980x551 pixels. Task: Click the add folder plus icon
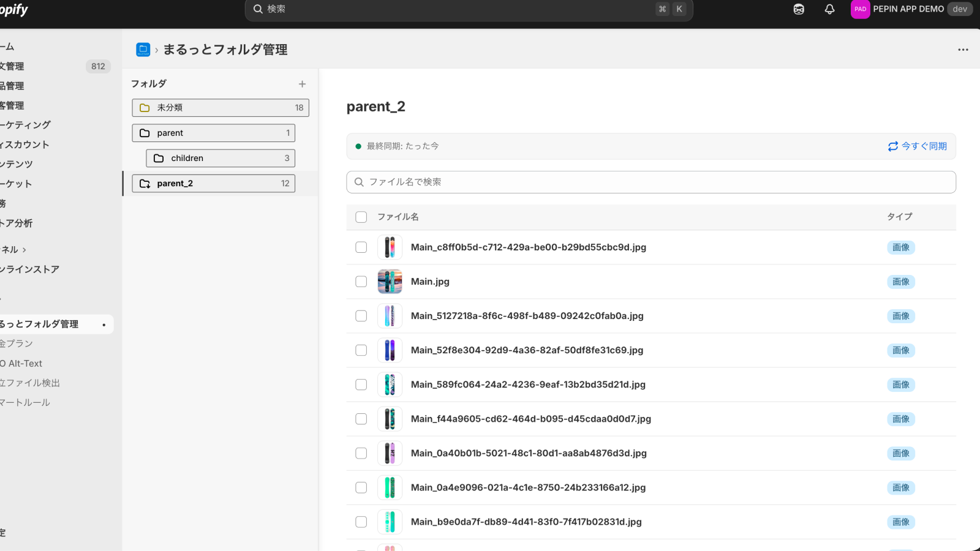(x=302, y=84)
